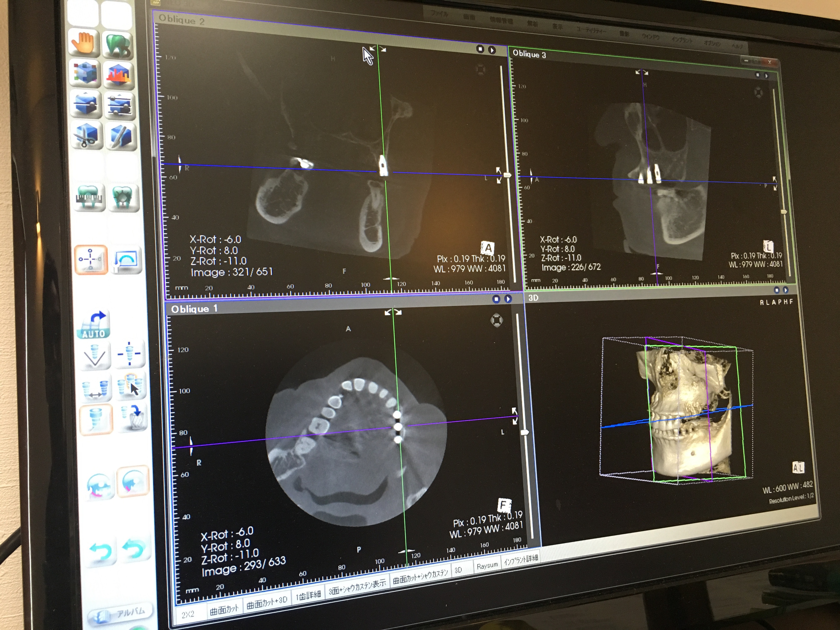Switch to the 2X2 layout tab
The width and height of the screenshot is (840, 630).
coord(189,614)
